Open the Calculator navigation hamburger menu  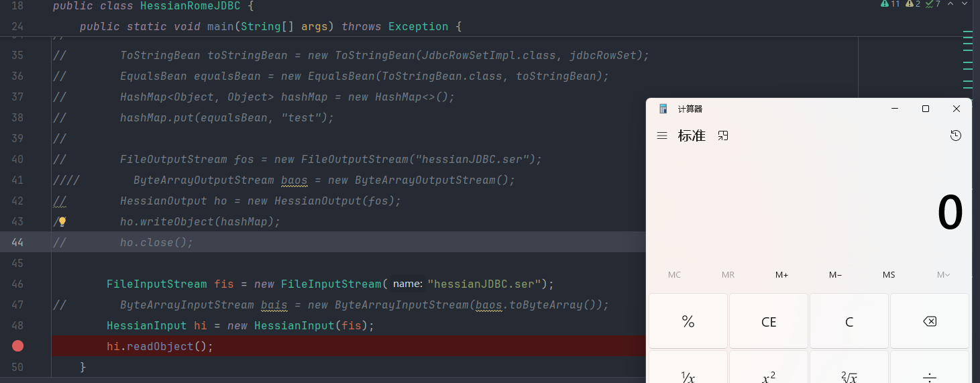[662, 135]
